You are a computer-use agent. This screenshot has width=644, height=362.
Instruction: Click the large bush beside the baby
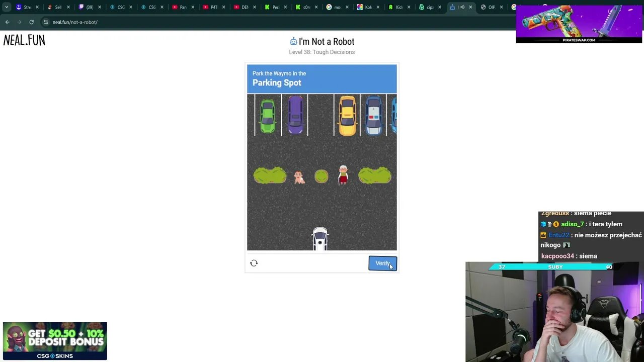tap(270, 175)
